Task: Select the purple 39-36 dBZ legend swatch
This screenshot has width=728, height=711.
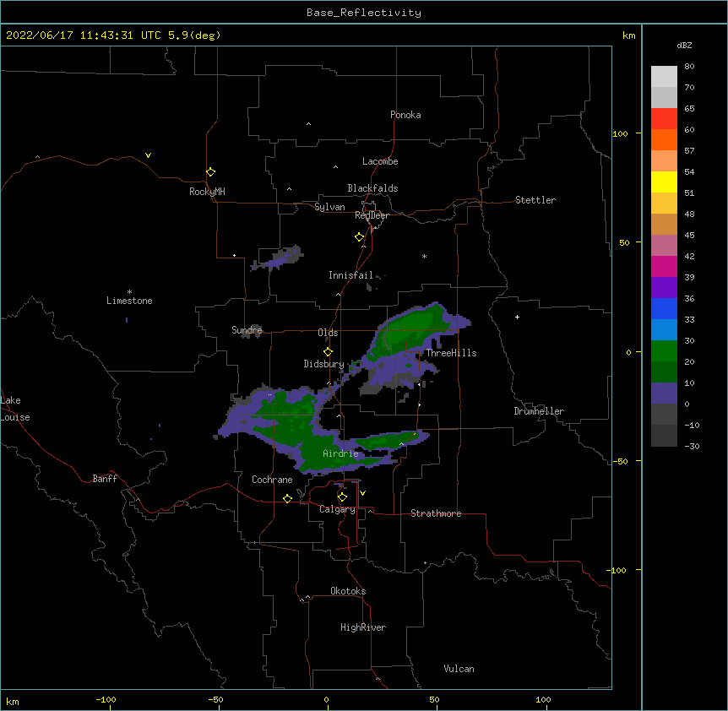Action: pos(664,287)
